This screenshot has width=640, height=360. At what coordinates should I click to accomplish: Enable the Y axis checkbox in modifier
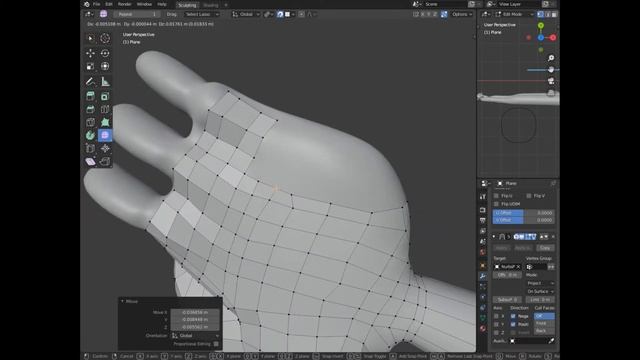(x=496, y=324)
